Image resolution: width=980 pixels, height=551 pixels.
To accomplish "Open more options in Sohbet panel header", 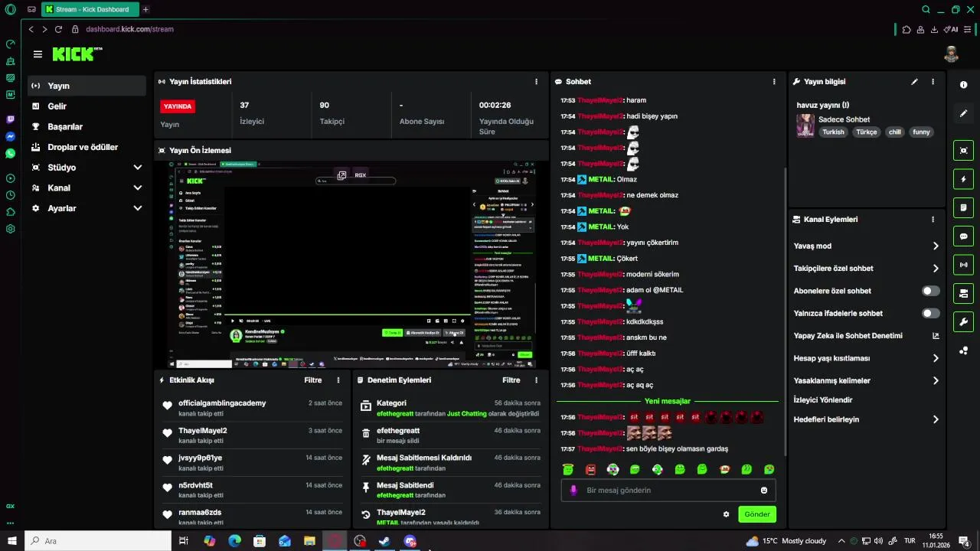I will click(774, 82).
